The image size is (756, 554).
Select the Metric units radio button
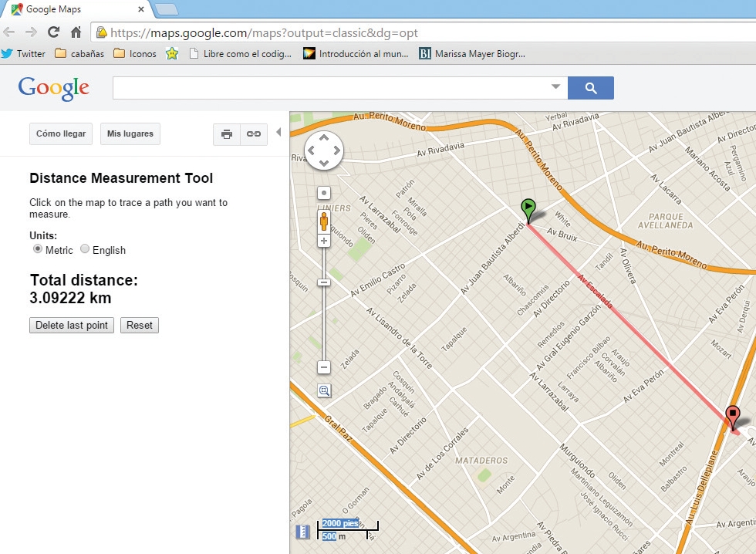point(38,248)
